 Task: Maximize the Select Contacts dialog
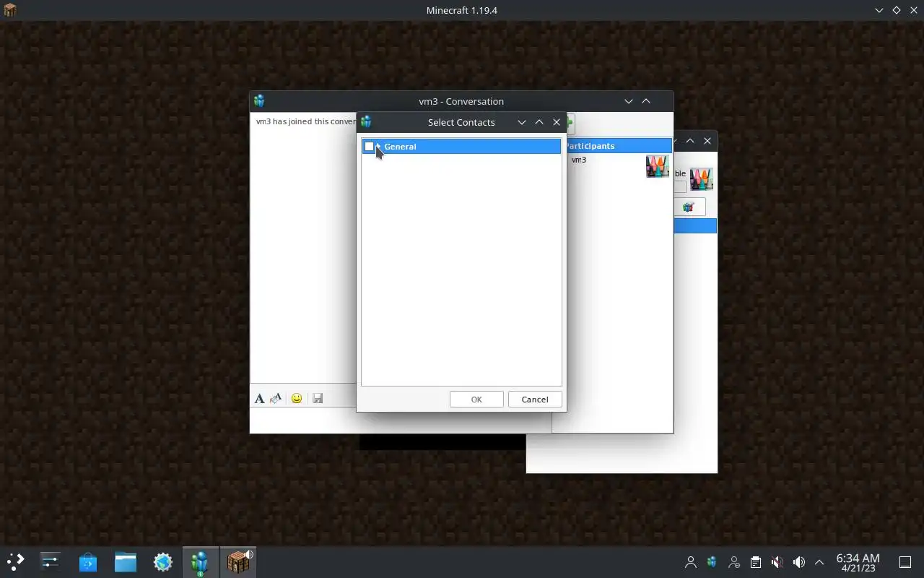pos(539,122)
